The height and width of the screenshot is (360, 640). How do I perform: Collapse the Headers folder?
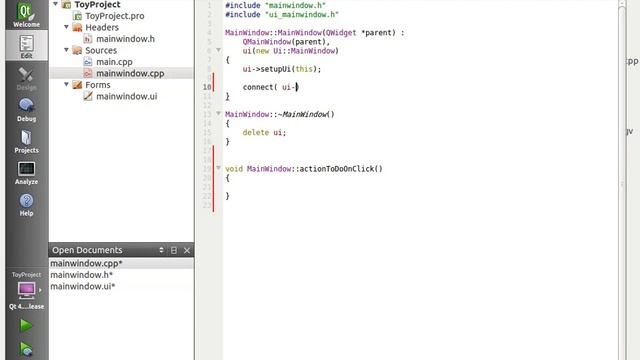click(x=66, y=27)
